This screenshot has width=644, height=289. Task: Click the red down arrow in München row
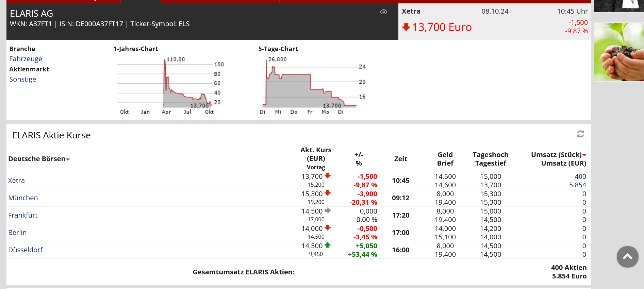tap(328, 193)
